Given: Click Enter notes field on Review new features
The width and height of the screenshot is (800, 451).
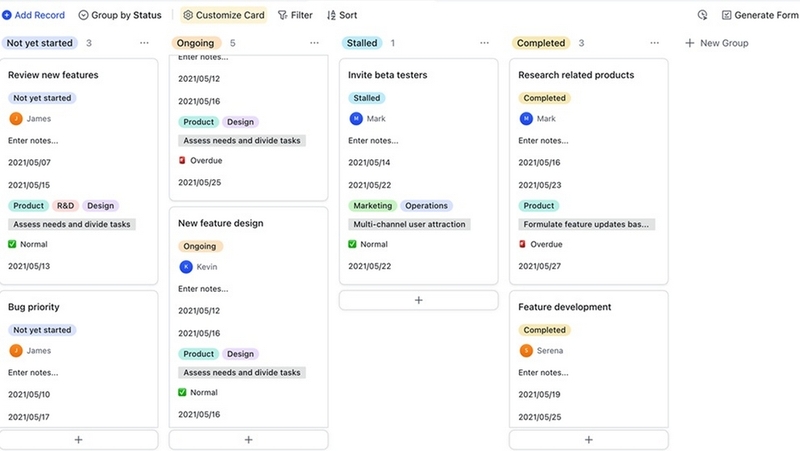Looking at the screenshot, I should coord(33,140).
